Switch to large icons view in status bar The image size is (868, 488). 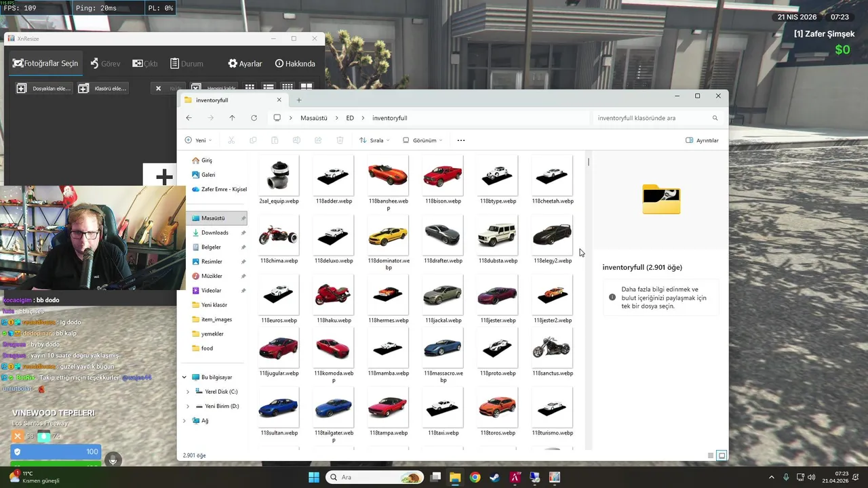coord(722,455)
